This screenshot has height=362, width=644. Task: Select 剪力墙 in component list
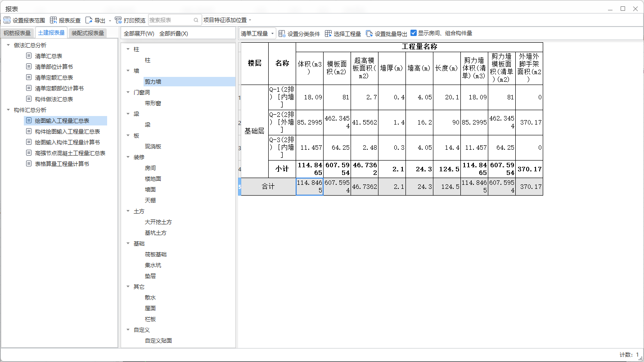click(153, 82)
